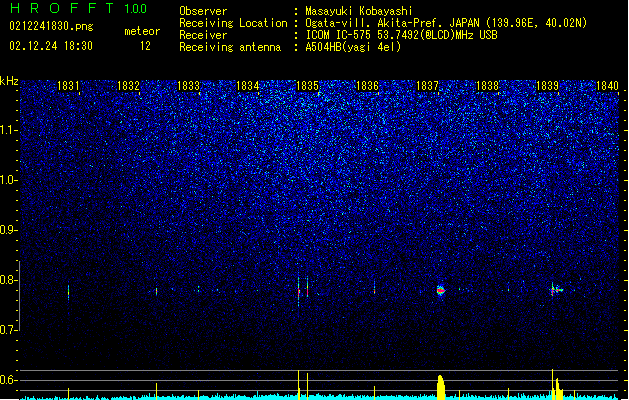This screenshot has height=400, width=629.
Task: Click the ICOM IC-575 receiver text
Action: click(401, 35)
